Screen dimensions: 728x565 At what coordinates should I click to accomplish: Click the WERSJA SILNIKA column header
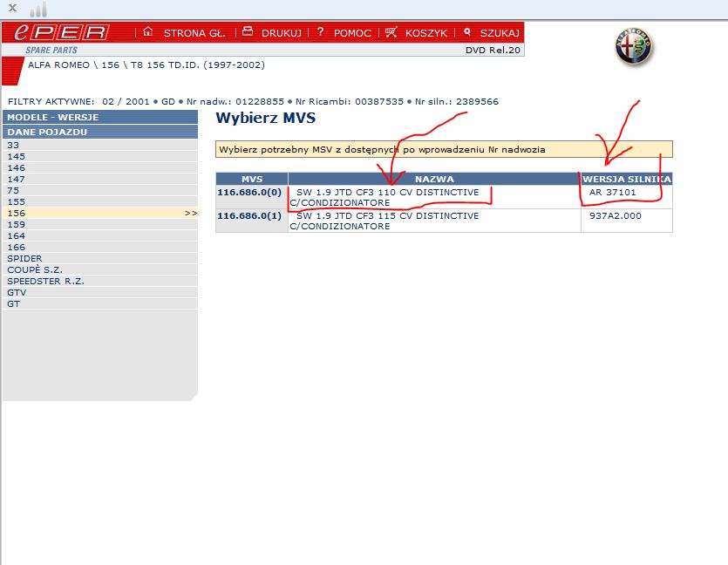(x=627, y=179)
